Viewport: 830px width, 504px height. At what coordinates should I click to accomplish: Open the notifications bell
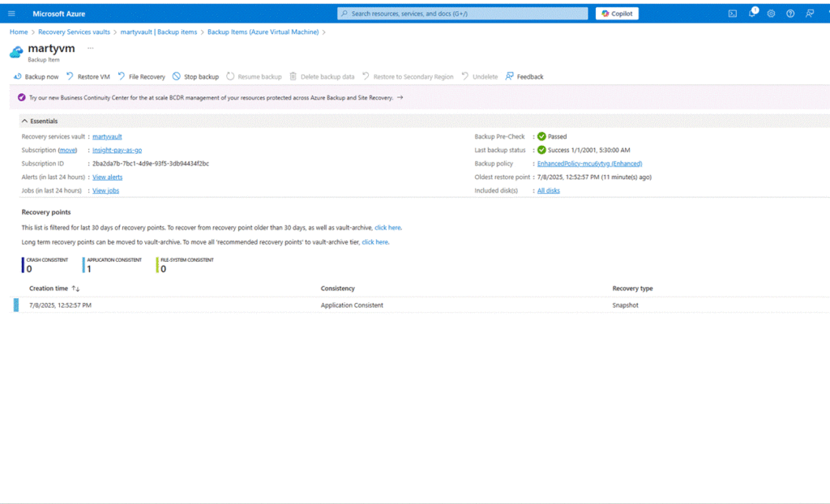752,14
